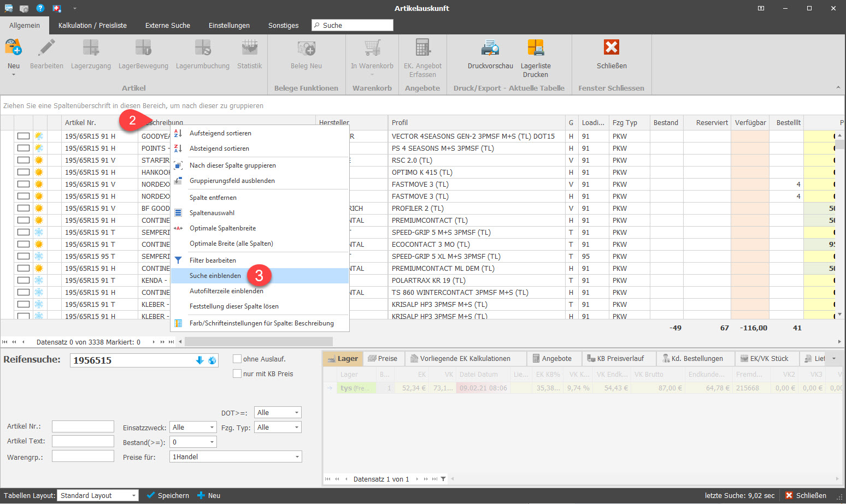Tick the row checkbox for VECTOR 4SEASONS GEN-2
846x504 pixels.
pos(23,136)
